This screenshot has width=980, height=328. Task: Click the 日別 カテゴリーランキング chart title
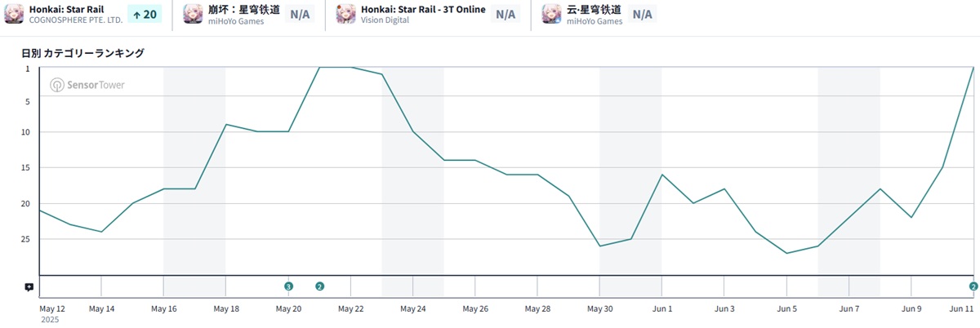tap(82, 53)
